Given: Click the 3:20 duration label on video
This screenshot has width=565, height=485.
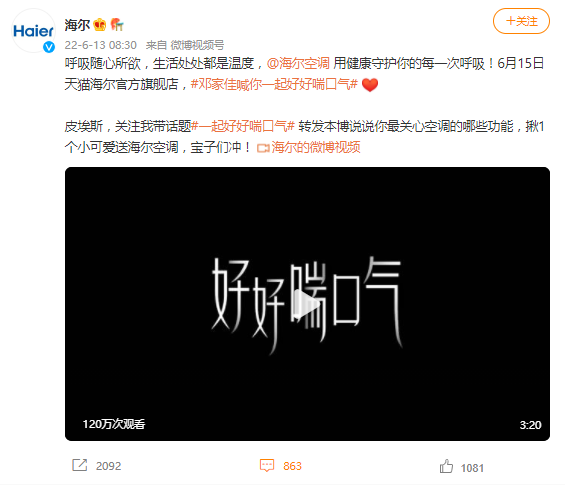Looking at the screenshot, I should click(530, 425).
